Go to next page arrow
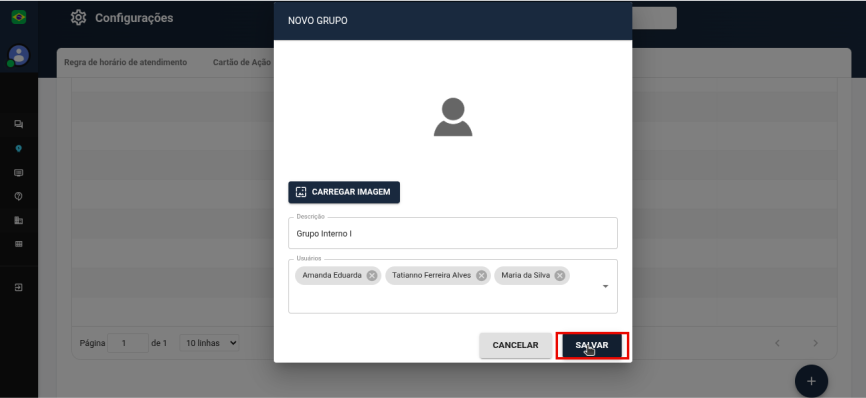The height and width of the screenshot is (398, 866). (x=816, y=343)
